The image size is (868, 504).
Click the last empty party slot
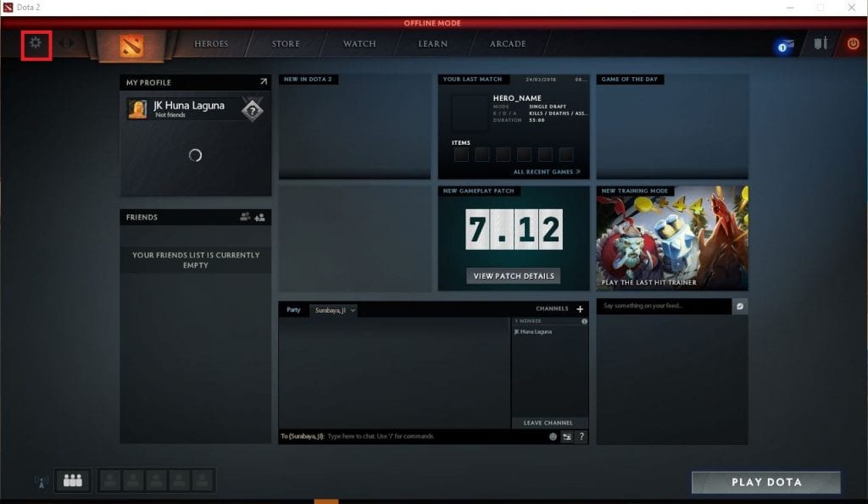pyautogui.click(x=203, y=480)
